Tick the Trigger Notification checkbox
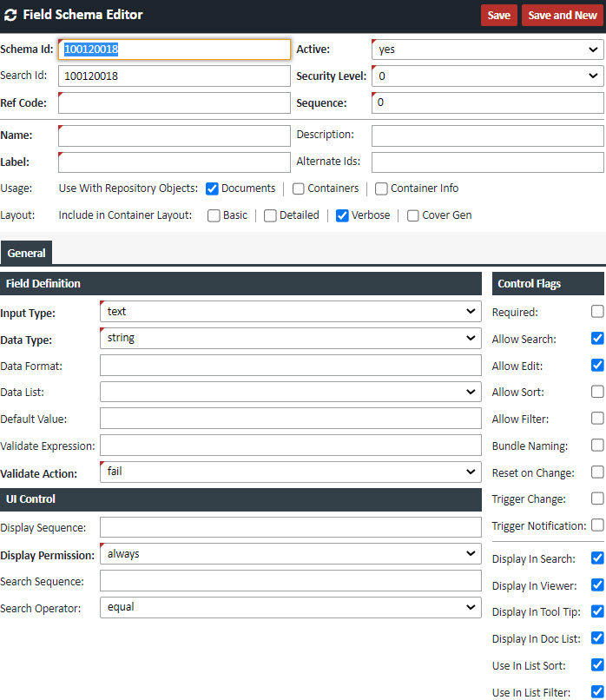The height and width of the screenshot is (700, 606). [597, 525]
